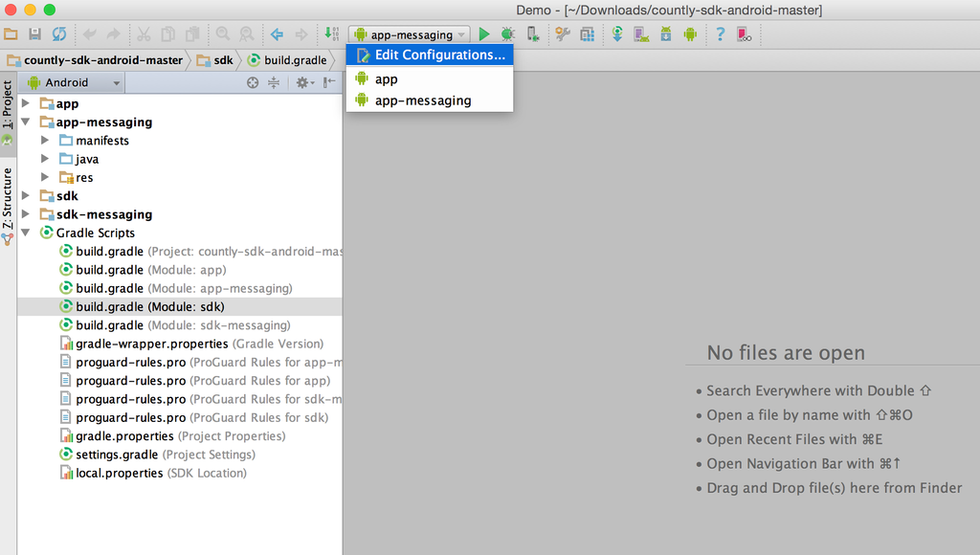Click the Attach debugger to process icon
This screenshot has height=555, width=980.
pyautogui.click(x=532, y=34)
